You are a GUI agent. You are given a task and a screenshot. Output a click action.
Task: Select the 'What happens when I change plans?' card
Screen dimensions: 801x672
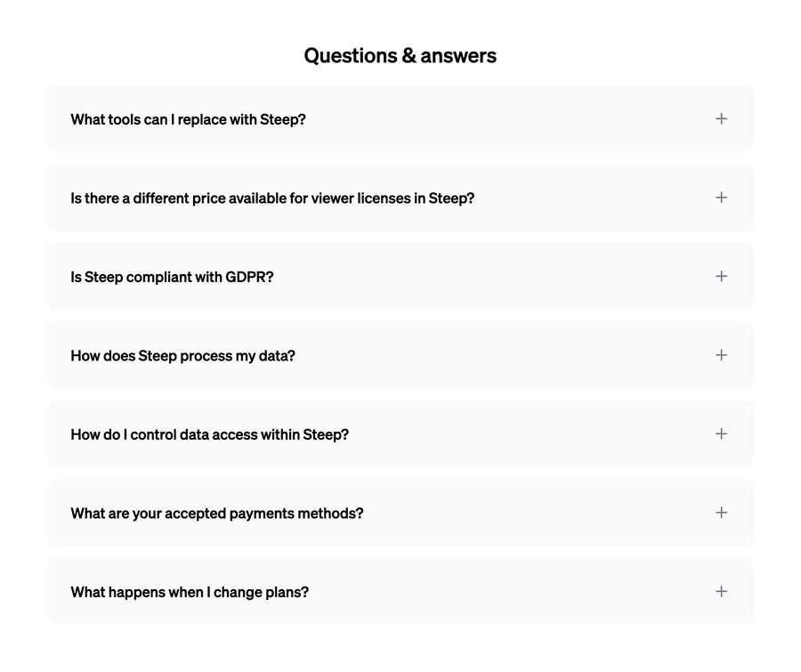pyautogui.click(x=400, y=591)
